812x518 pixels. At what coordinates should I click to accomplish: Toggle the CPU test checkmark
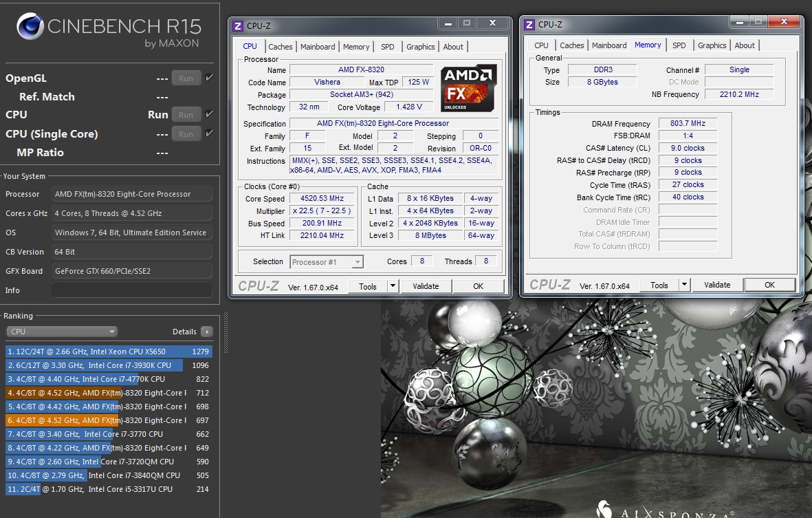click(209, 114)
